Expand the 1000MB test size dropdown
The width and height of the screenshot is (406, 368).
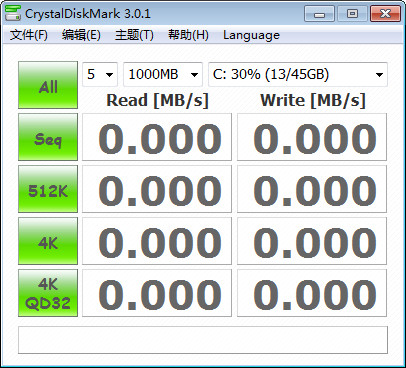coord(163,74)
